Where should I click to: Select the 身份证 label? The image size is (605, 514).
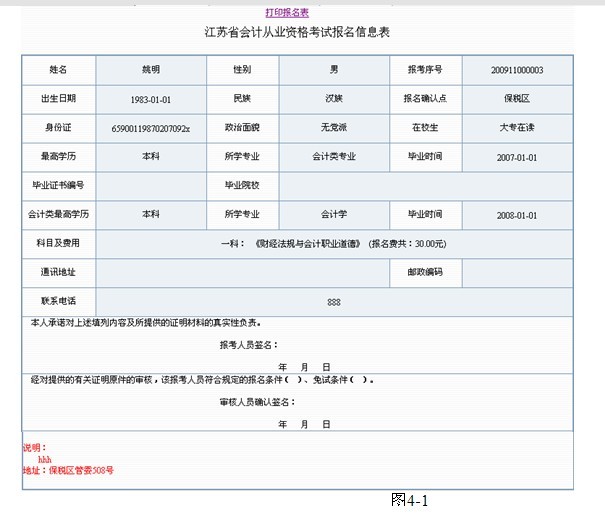tap(58, 127)
